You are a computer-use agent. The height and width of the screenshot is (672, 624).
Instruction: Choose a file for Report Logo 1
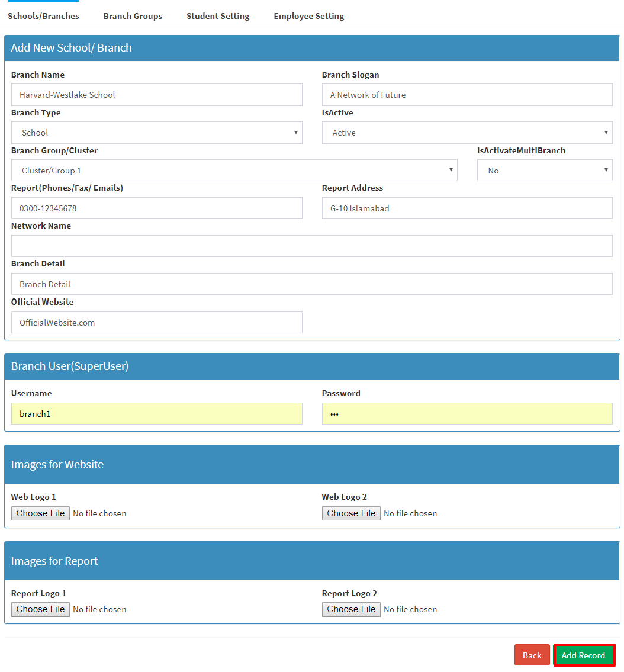41,609
